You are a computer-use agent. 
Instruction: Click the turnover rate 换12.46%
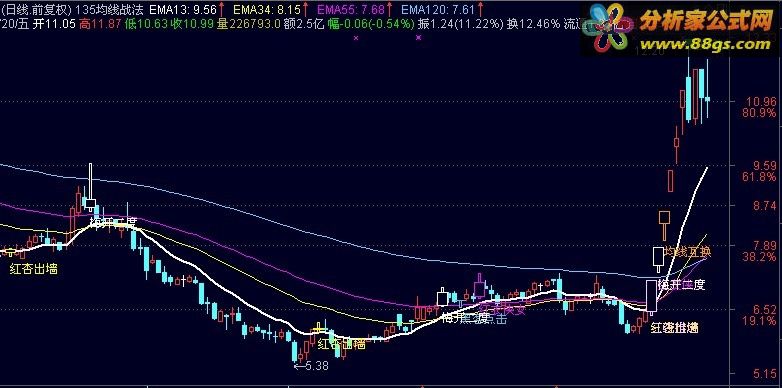(533, 23)
